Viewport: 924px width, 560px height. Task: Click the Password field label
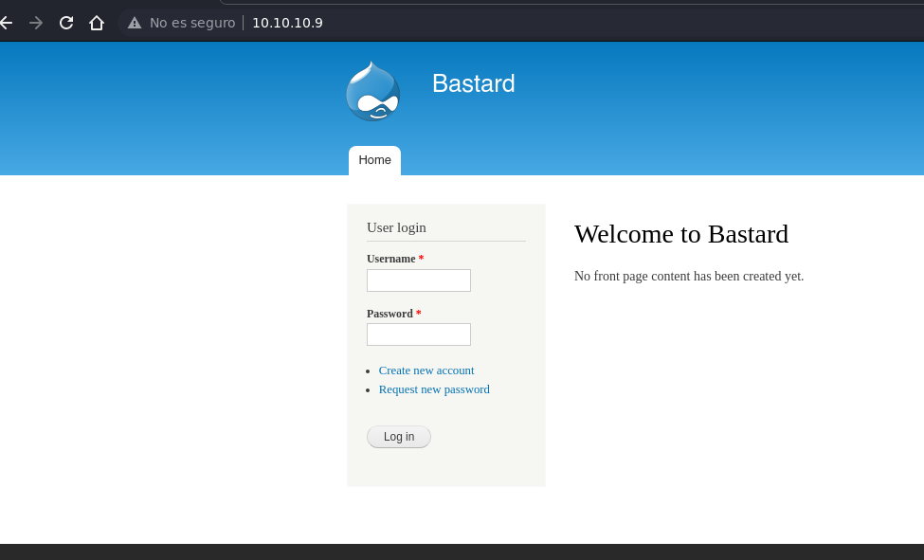(390, 314)
